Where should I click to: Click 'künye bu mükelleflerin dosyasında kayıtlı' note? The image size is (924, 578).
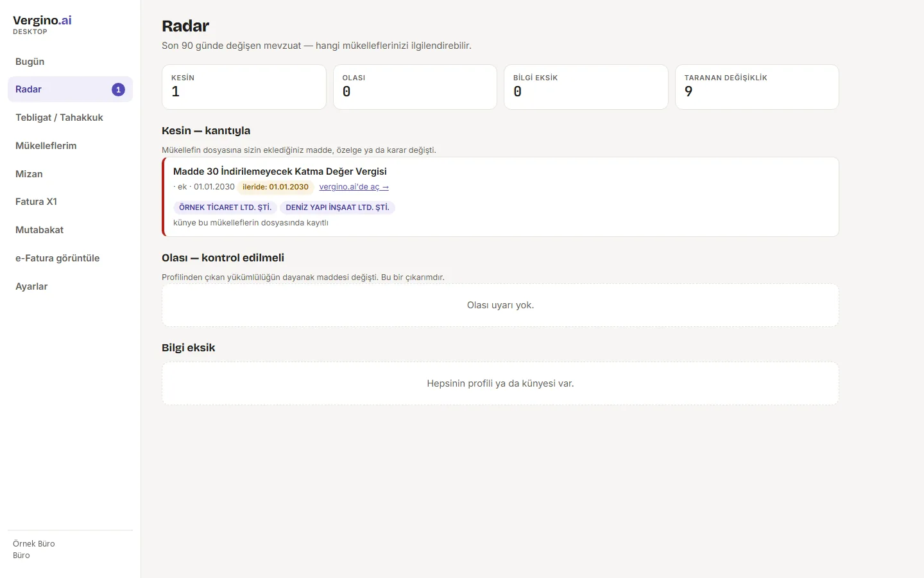click(x=251, y=223)
